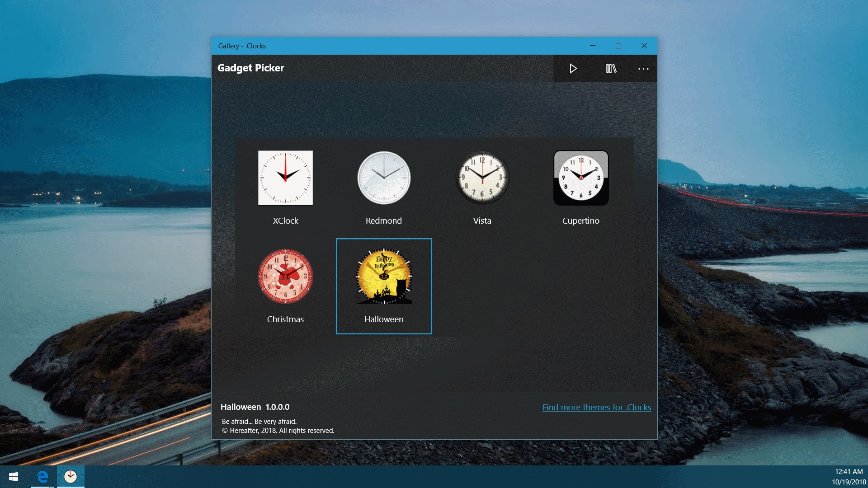Select the Redmond clock theme

coord(383,178)
